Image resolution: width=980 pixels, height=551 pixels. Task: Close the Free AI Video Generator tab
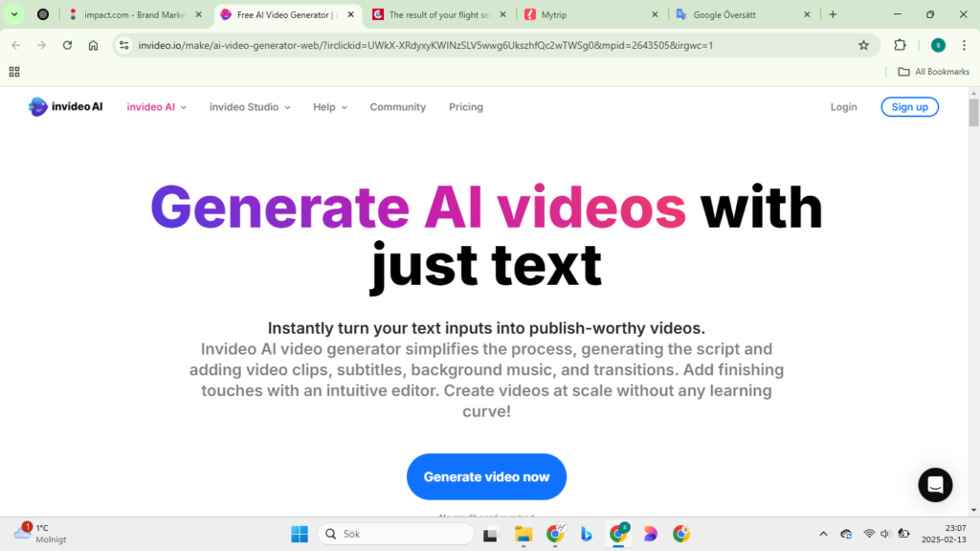pos(350,14)
